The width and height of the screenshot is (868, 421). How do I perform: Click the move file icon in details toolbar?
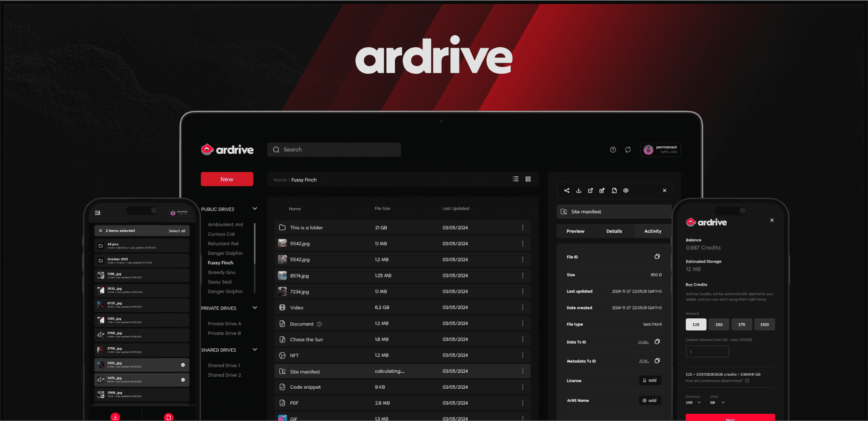[x=614, y=191]
